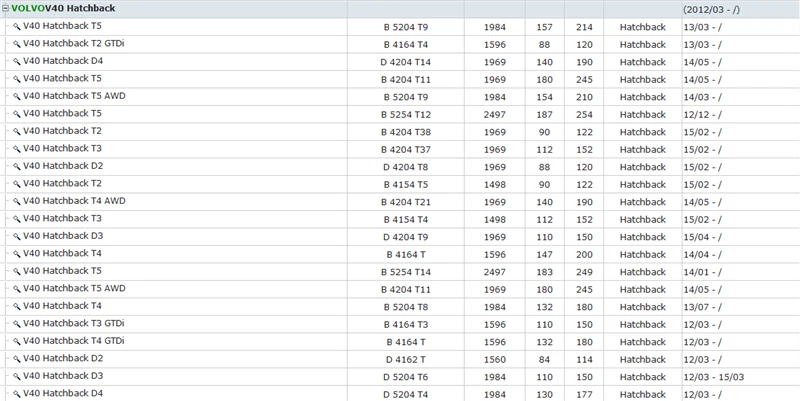Click the horsepower value 177
The width and height of the screenshot is (800, 401).
click(584, 394)
